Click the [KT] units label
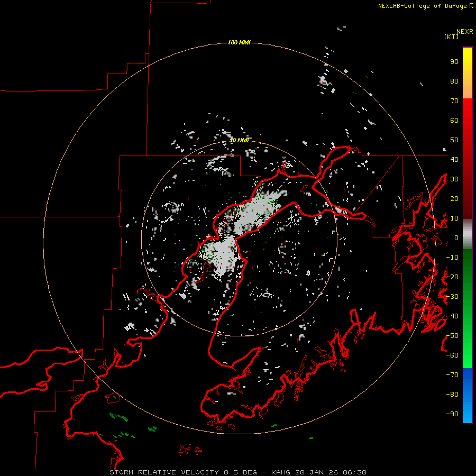The width and height of the screenshot is (476, 476). pyautogui.click(x=452, y=36)
